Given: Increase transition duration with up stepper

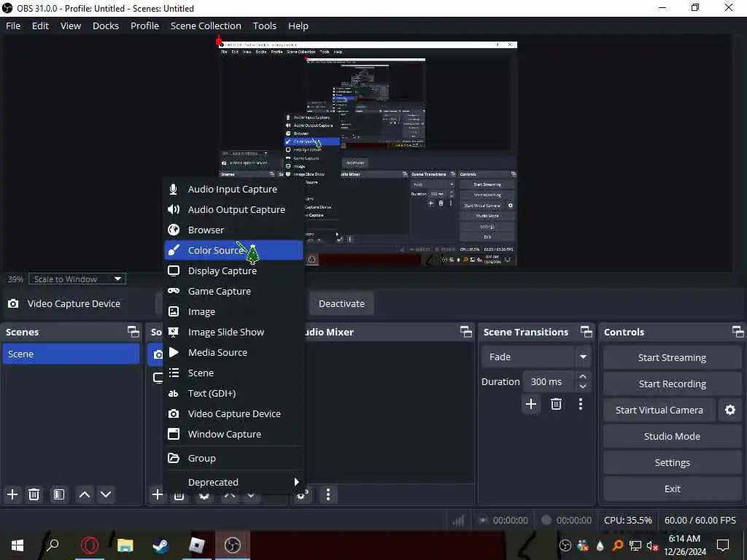Looking at the screenshot, I should click(583, 376).
